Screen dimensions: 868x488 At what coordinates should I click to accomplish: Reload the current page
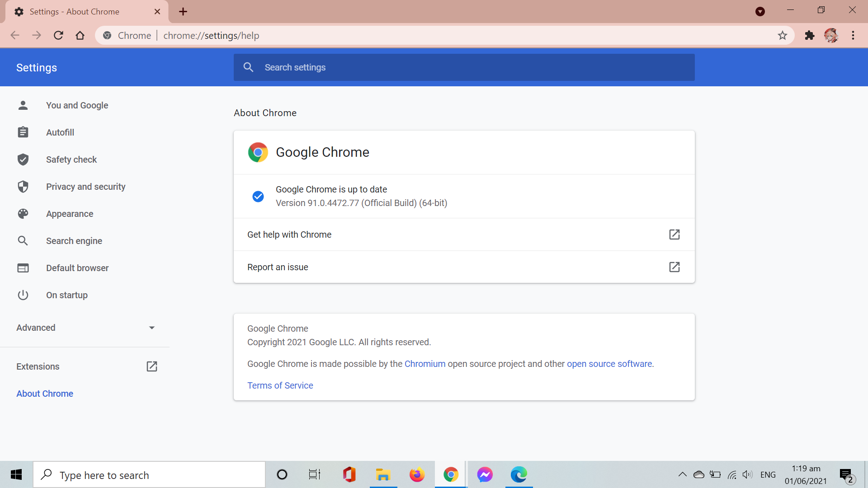(x=58, y=35)
